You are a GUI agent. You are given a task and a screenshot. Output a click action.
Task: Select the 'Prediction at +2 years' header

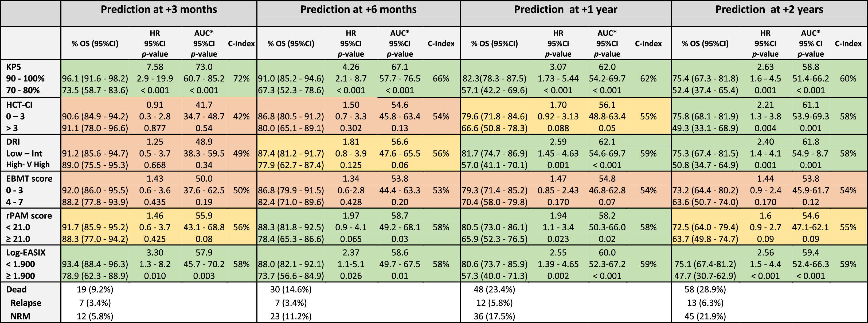769,9
